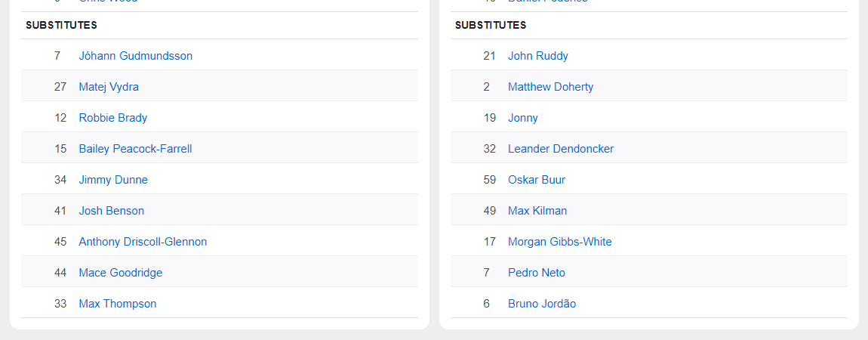This screenshot has height=340, width=868.
Task: View Josh Benson's player profile
Action: click(112, 211)
